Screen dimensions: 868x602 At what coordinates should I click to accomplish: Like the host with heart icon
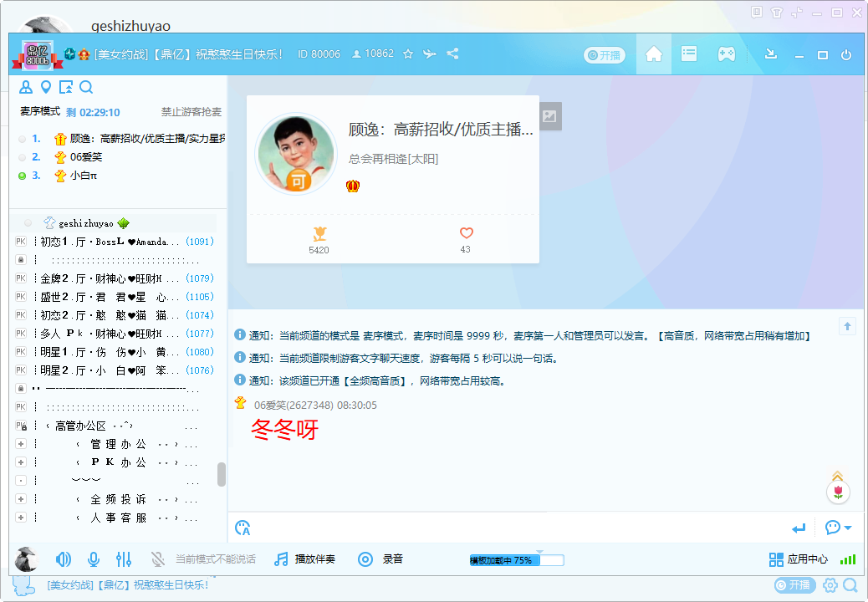click(467, 233)
